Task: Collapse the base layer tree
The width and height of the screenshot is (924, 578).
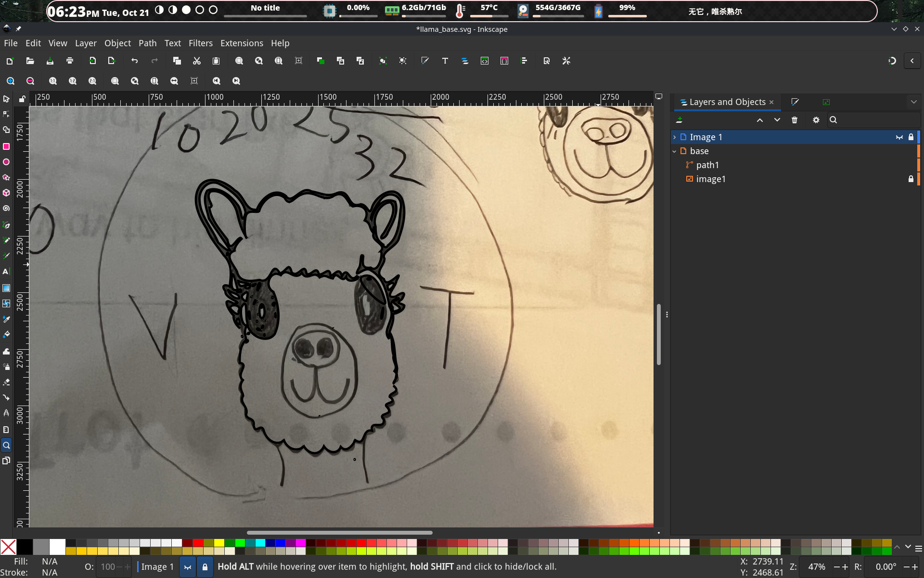Action: pos(675,151)
